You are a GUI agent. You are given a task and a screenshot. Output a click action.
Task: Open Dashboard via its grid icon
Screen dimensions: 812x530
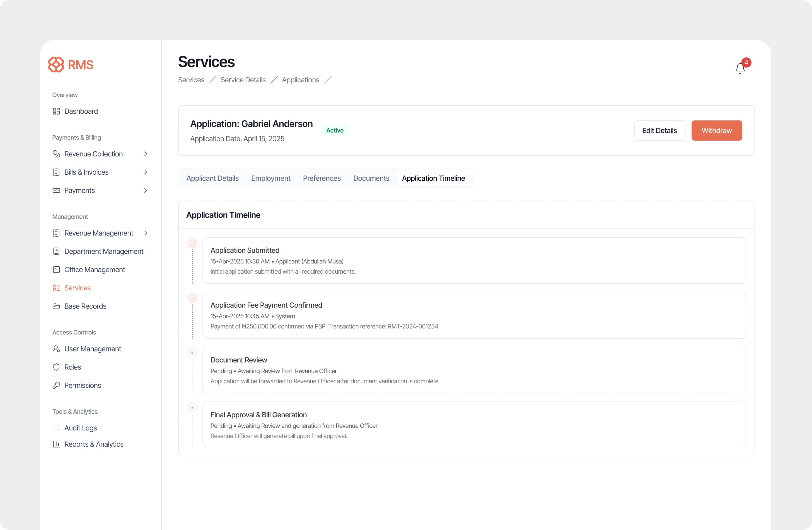click(56, 111)
